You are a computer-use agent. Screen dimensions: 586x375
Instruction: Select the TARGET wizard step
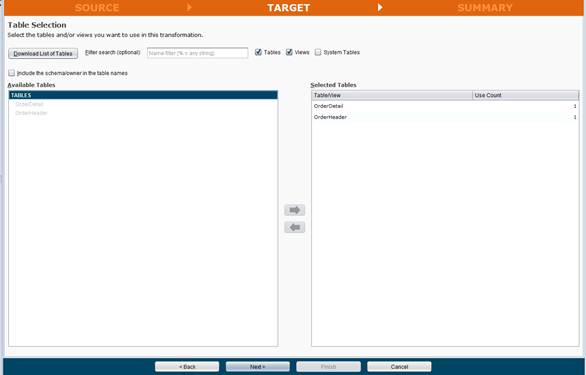(288, 8)
